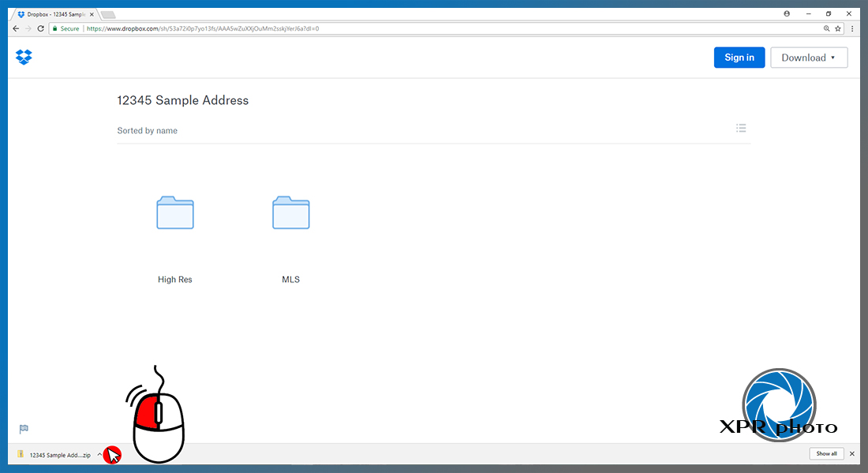The image size is (868, 473).
Task: Close the downloads bar
Action: click(852, 453)
